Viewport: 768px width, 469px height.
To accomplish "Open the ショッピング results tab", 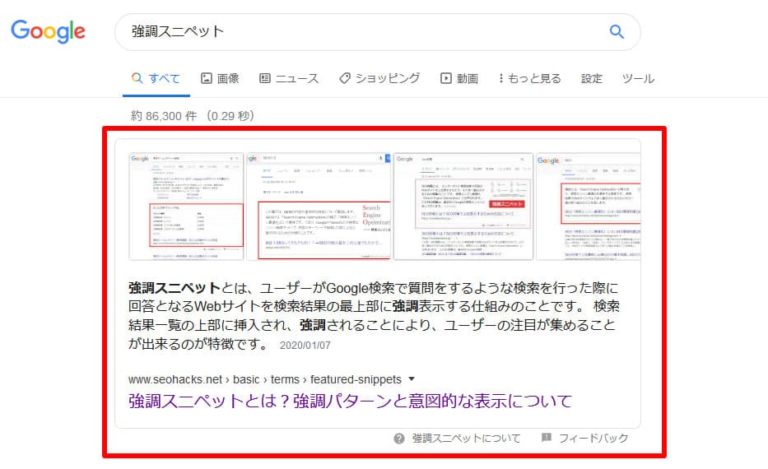I will click(x=380, y=78).
